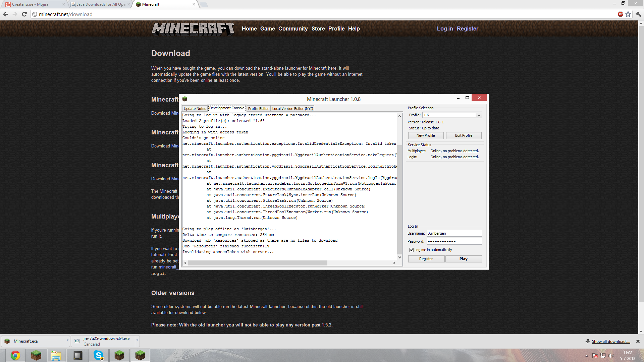Open the Chrome wrench settings menu

click(x=638, y=14)
